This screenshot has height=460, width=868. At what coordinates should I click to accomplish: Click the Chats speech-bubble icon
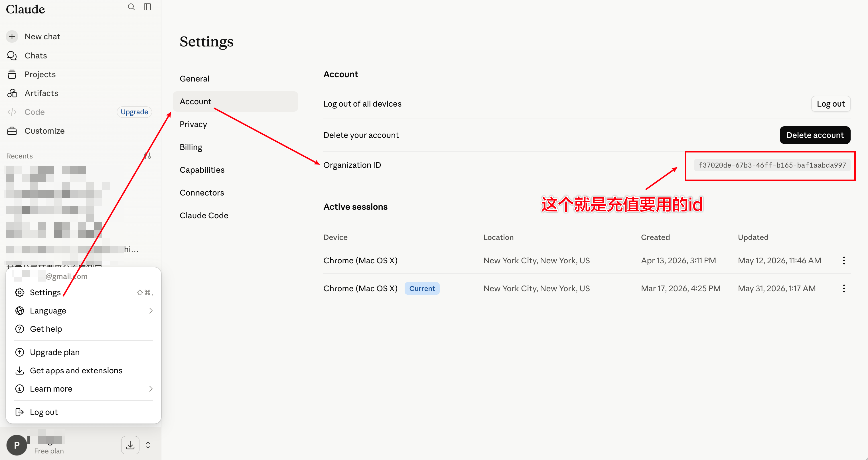click(x=12, y=56)
